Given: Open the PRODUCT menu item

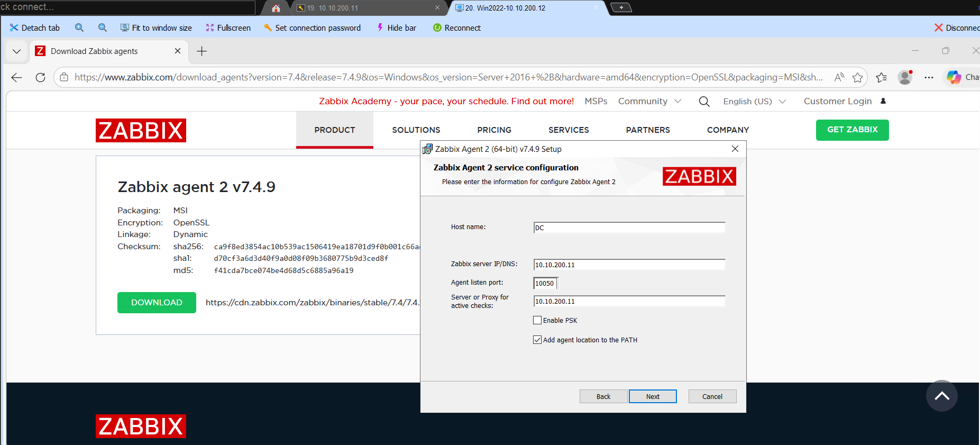Looking at the screenshot, I should click(334, 130).
